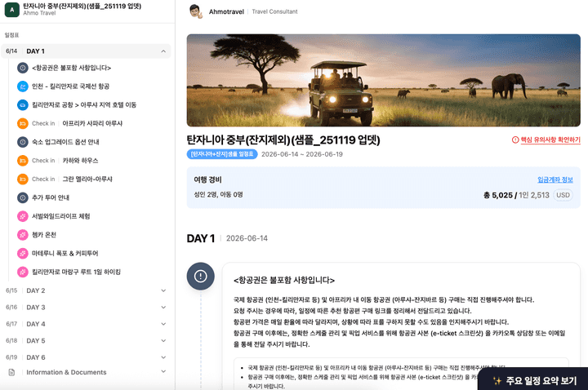The height and width of the screenshot is (390, 588).
Task: Select 6/16 DAY 3 in the itinerary
Action: 86,308
